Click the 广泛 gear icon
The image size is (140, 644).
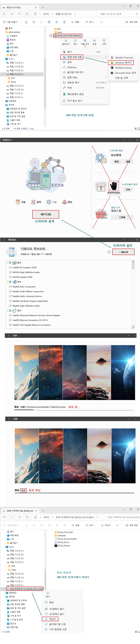(49, 202)
